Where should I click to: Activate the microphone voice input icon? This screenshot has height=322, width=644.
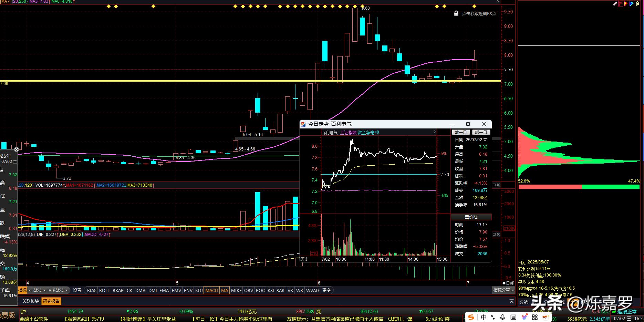(x=503, y=317)
